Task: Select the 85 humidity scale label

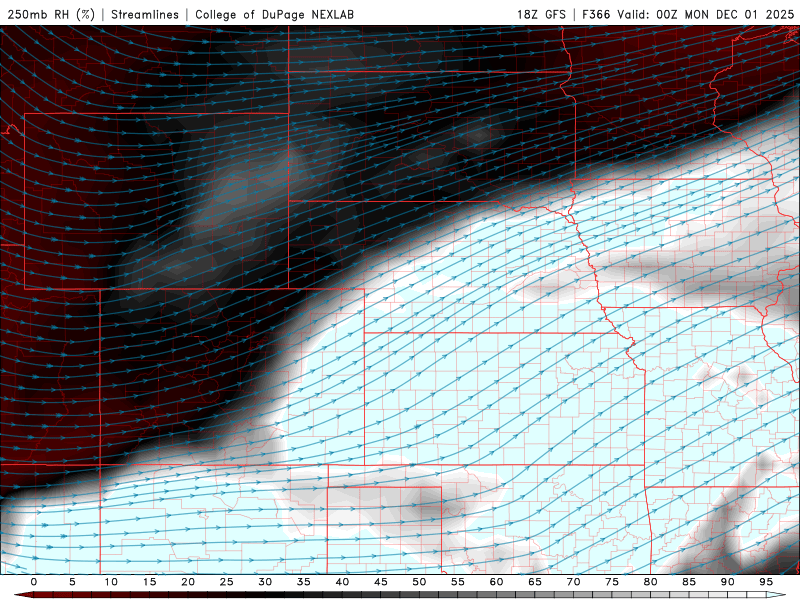Action: pos(689,582)
